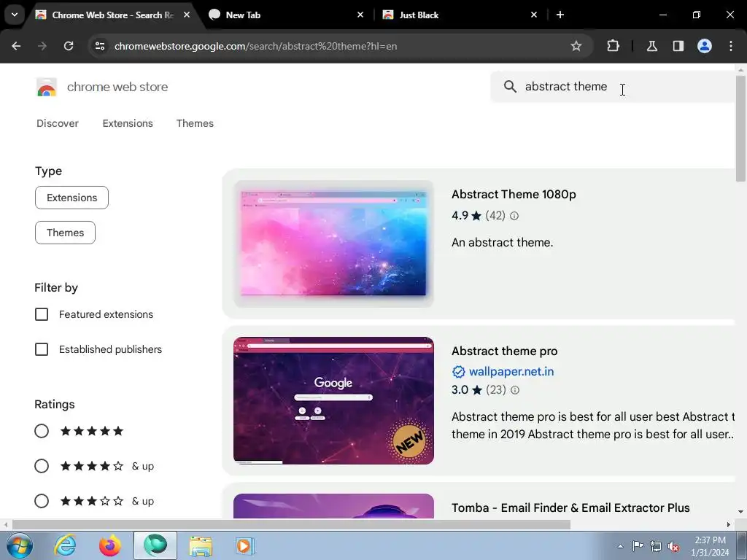
Task: Reload the current page
Action: 69,46
